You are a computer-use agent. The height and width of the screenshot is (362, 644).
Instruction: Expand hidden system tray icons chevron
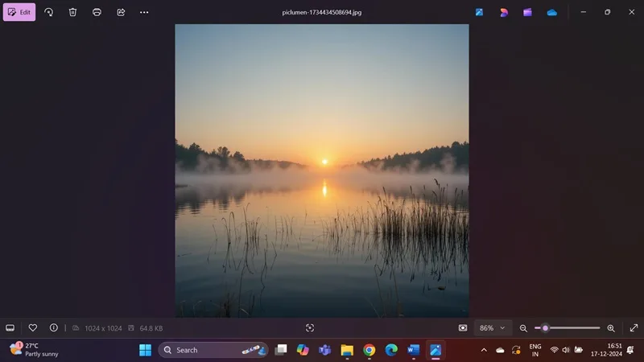[x=484, y=350]
